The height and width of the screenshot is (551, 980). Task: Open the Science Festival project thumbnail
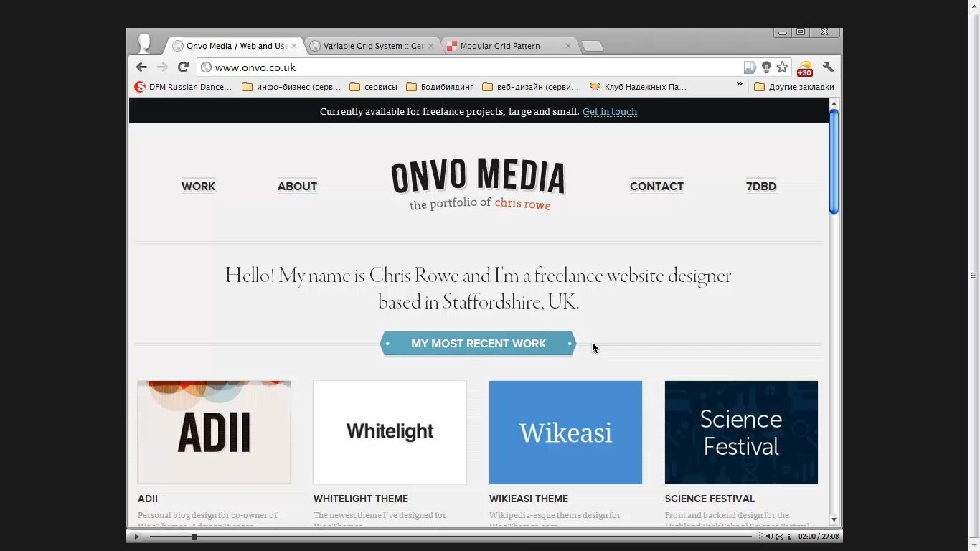pos(741,432)
